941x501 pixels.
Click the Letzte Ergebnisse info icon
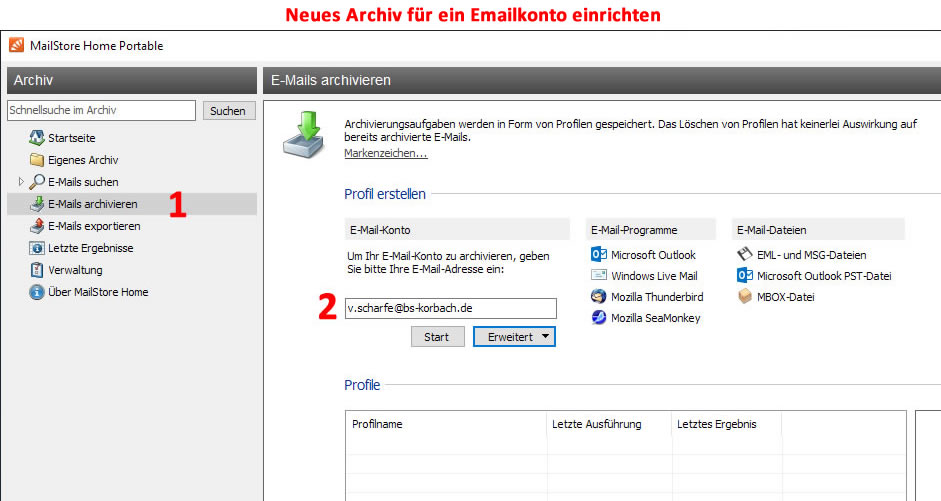point(37,248)
